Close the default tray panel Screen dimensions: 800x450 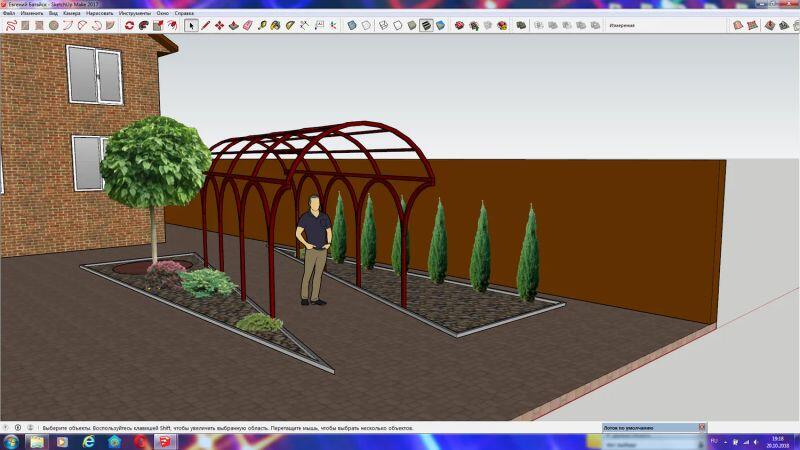pos(702,427)
